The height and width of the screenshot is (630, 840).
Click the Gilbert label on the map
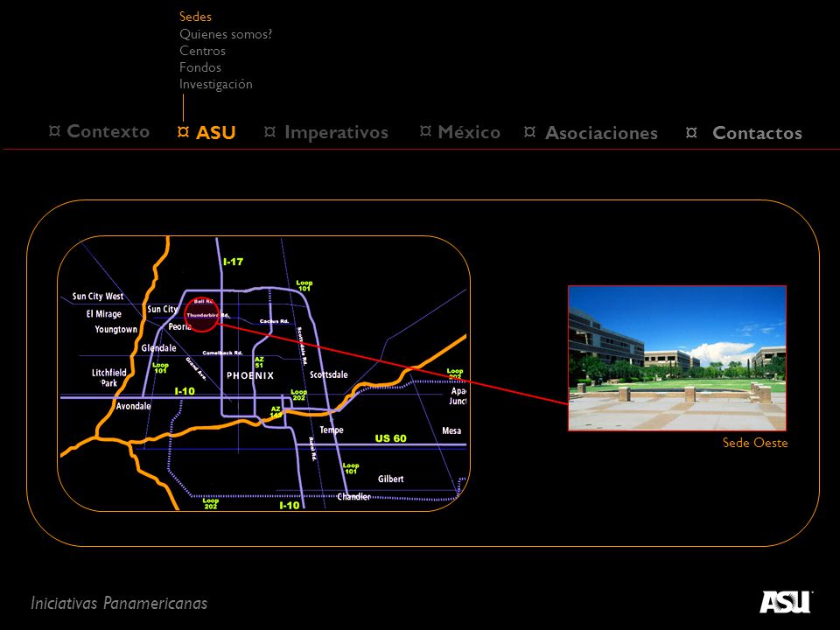click(390, 479)
